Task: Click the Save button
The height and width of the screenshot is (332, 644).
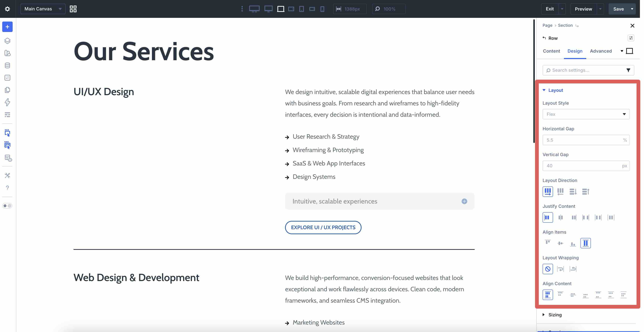Action: click(619, 9)
